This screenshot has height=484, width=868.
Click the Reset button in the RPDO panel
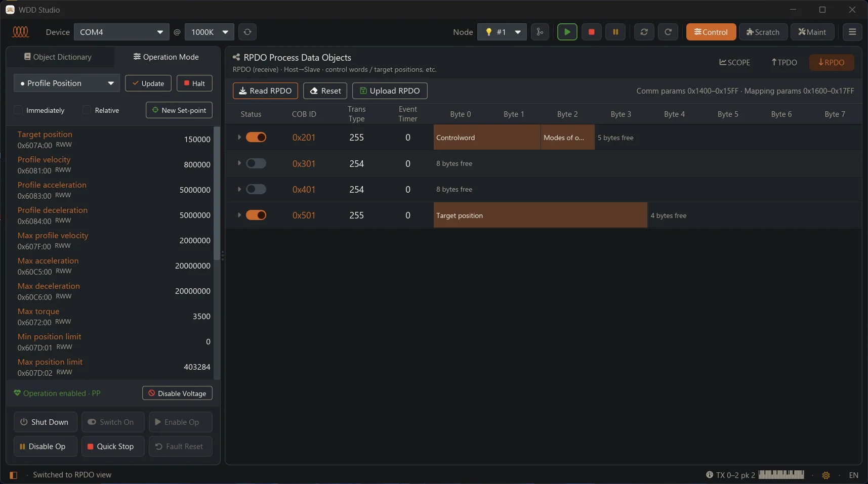click(325, 91)
